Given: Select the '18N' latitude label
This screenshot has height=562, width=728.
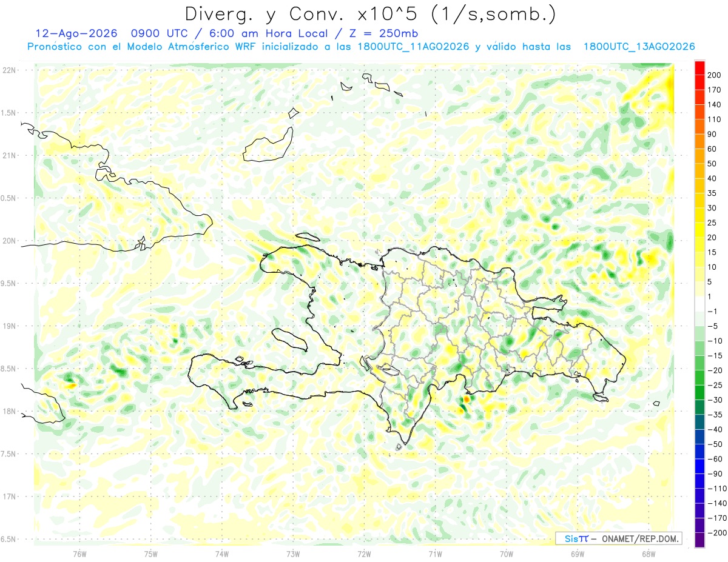Looking at the screenshot, I should tap(9, 412).
